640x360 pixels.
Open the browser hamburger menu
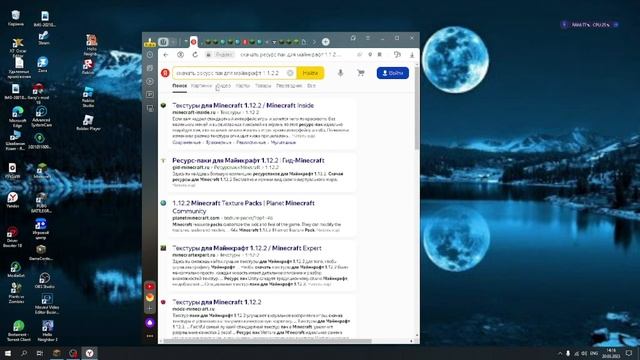367,38
